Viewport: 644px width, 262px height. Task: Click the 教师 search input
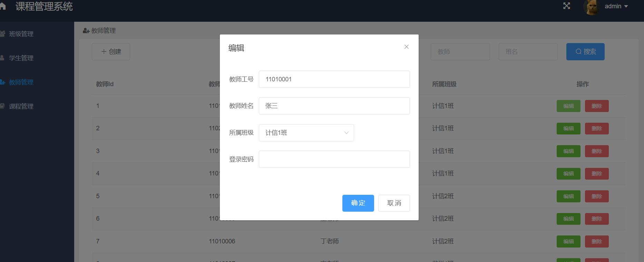tap(460, 52)
